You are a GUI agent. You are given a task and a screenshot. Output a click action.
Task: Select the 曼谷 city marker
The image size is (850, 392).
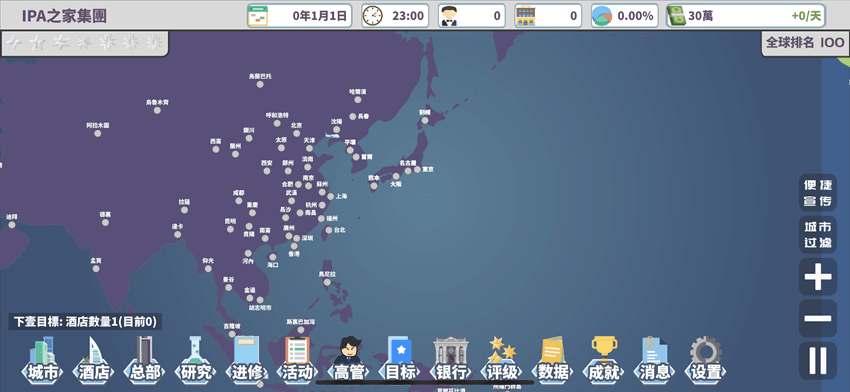point(228,287)
